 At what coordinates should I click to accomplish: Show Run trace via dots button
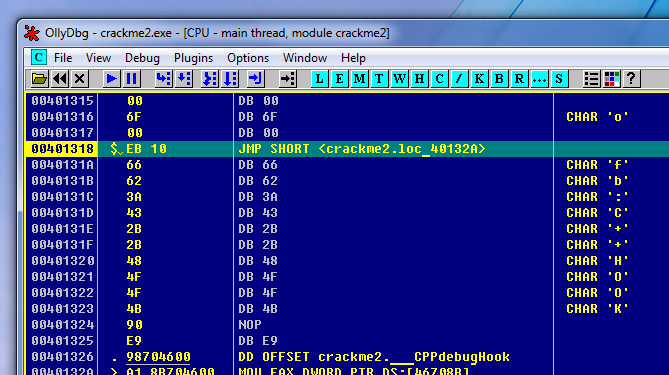click(539, 79)
